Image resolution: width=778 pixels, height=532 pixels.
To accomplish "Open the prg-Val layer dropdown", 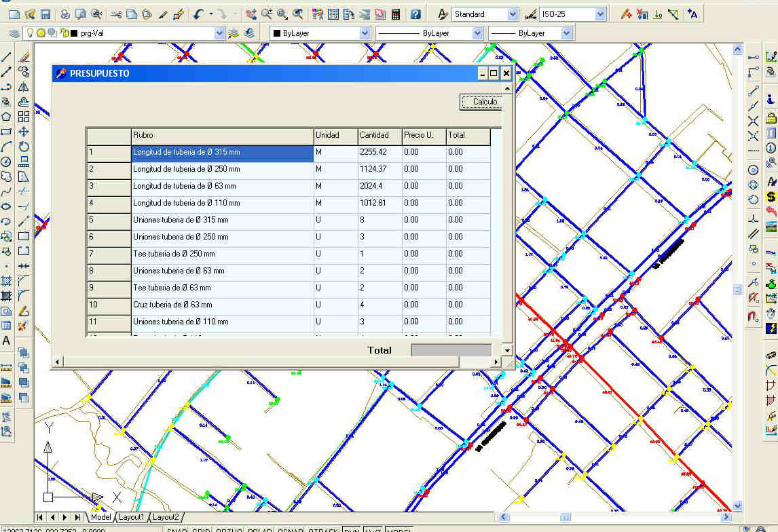I will pyautogui.click(x=219, y=33).
